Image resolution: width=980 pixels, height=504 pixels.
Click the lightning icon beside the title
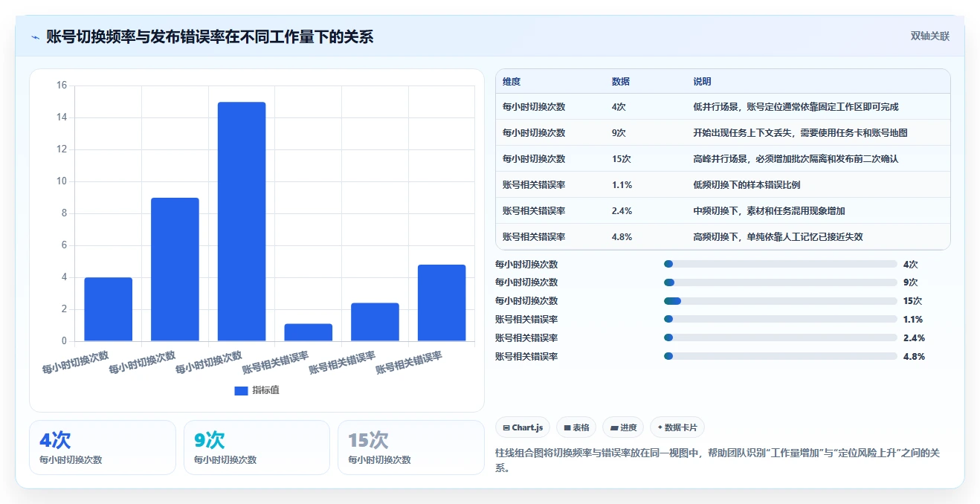(x=36, y=36)
